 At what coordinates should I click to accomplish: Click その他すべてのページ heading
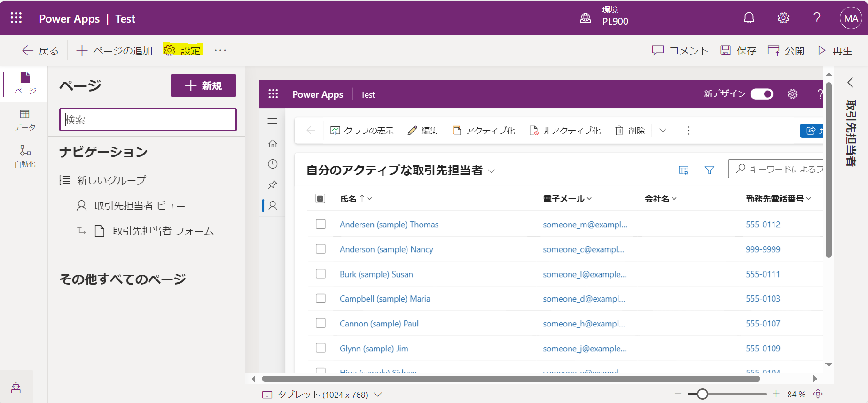coord(123,279)
